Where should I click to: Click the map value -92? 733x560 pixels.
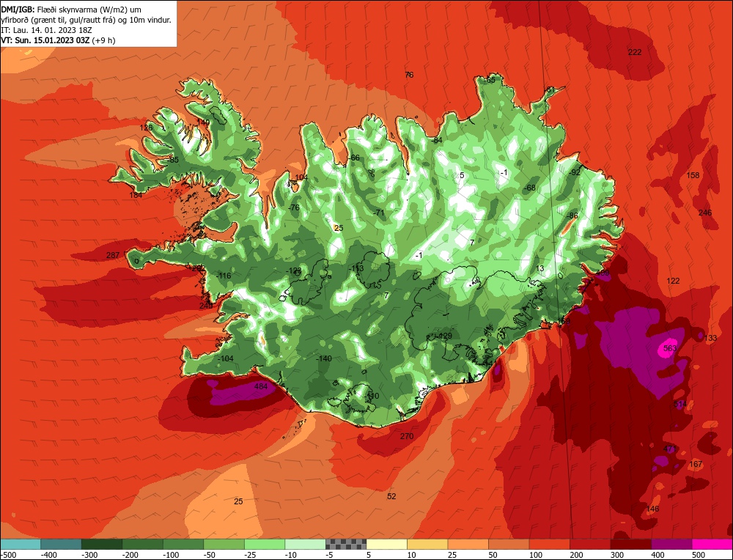[x=574, y=172]
